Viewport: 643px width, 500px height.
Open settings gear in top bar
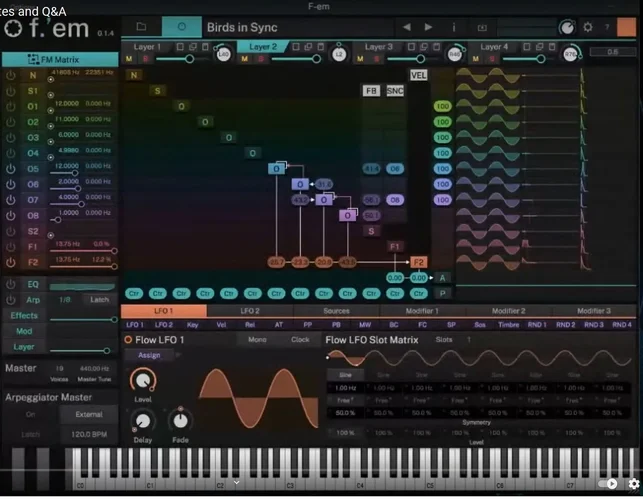click(588, 27)
